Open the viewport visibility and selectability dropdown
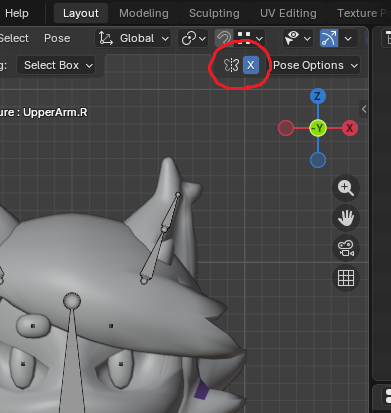 click(x=297, y=38)
